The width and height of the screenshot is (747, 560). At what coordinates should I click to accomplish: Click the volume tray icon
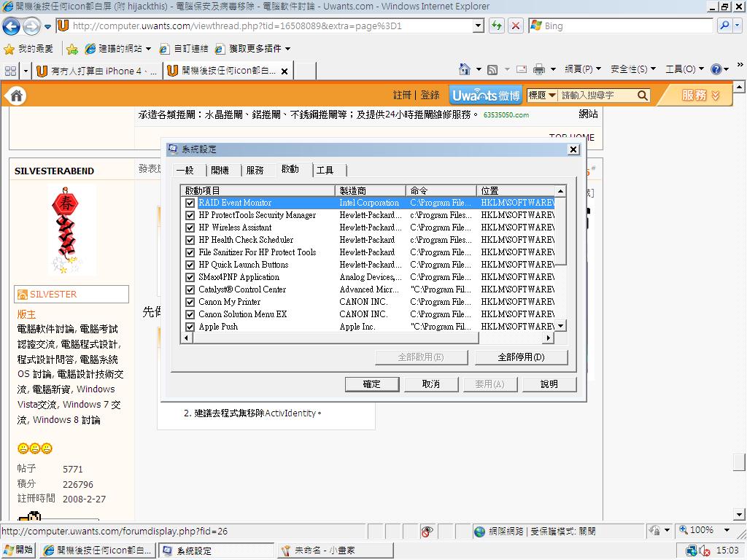click(x=704, y=551)
